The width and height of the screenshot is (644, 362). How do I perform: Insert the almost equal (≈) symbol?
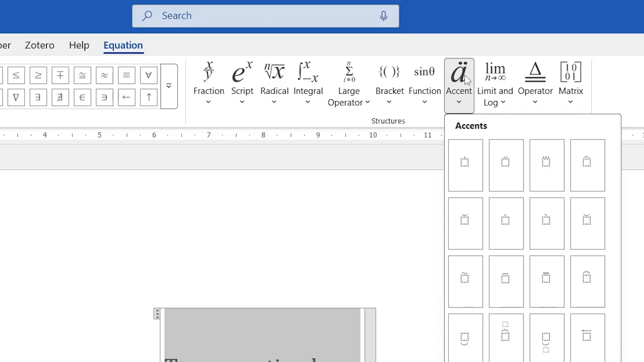(104, 76)
